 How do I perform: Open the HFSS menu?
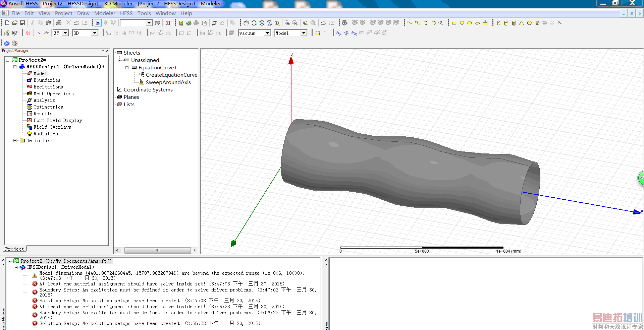click(126, 13)
